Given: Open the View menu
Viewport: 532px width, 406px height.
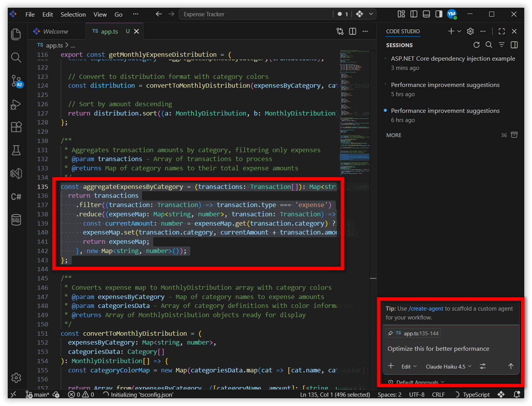Looking at the screenshot, I should coord(100,14).
